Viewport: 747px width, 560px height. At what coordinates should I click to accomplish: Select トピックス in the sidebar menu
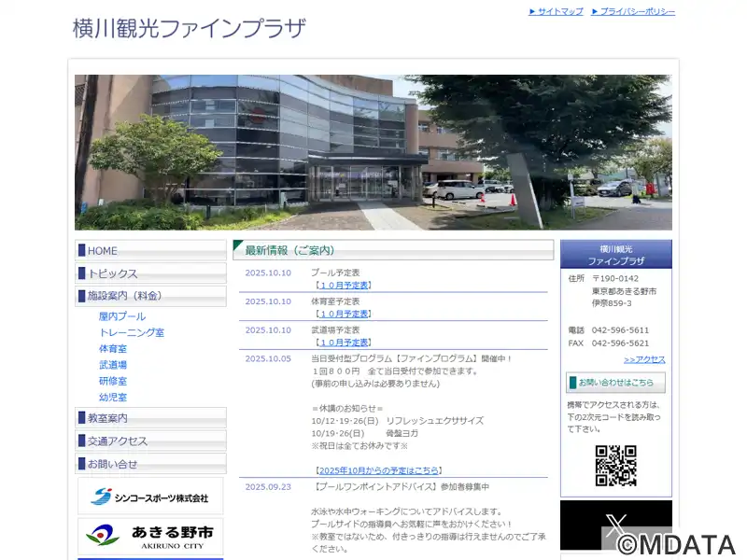(x=113, y=273)
